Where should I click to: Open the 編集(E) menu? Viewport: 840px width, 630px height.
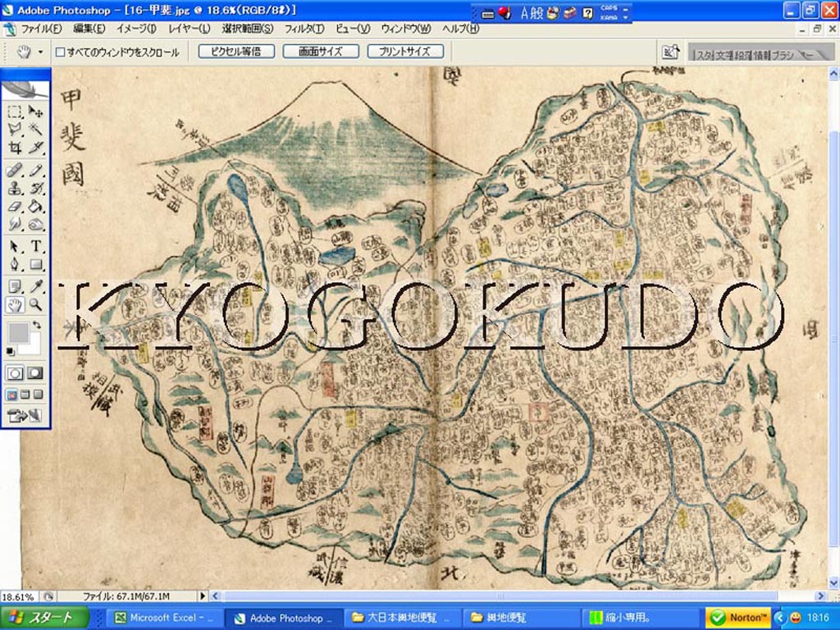[x=89, y=29]
